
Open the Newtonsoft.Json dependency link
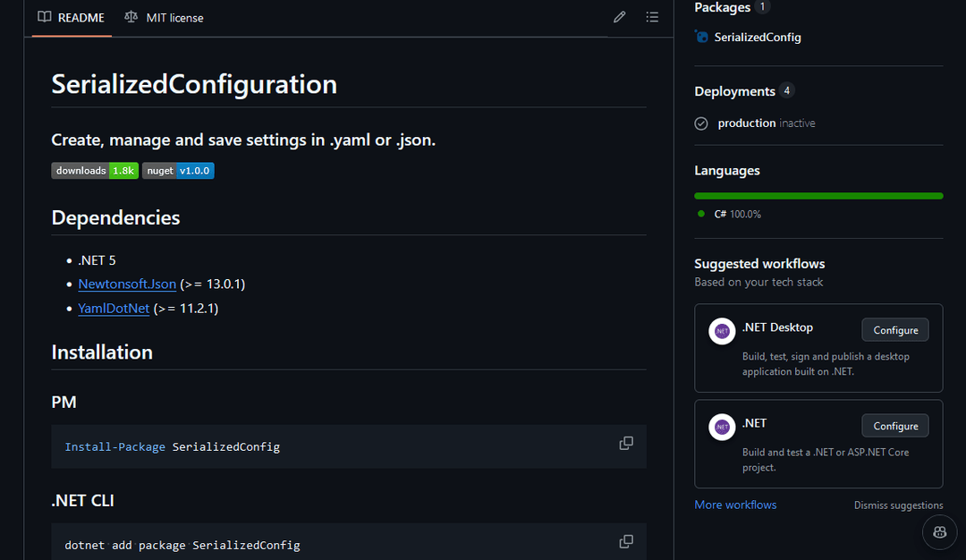pos(127,284)
